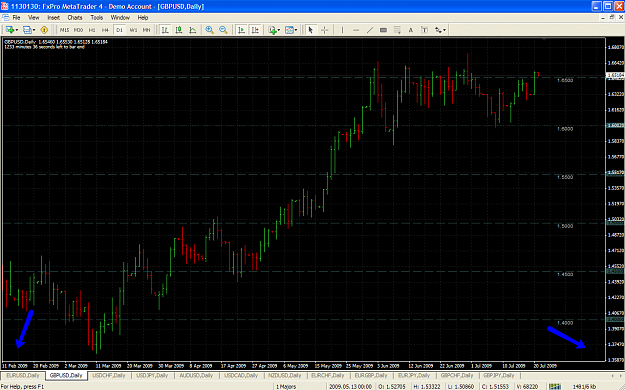The height and width of the screenshot is (390, 625).
Task: Switch to GBPJPY,Daily chart tab
Action: click(499, 376)
